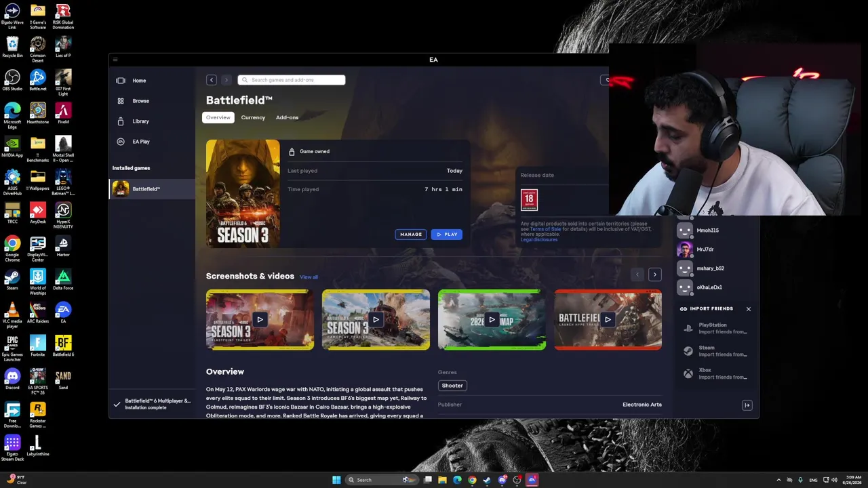
Task: Click the Search games and add-ons field
Action: [x=292, y=80]
